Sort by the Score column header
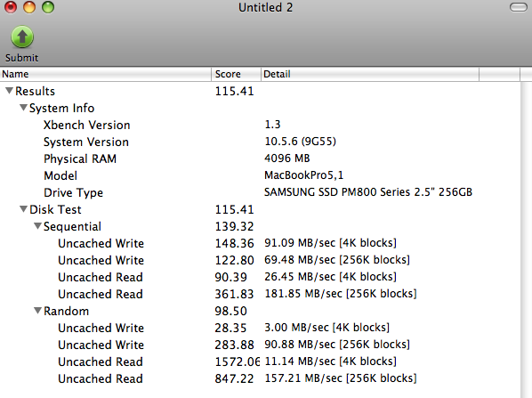 click(x=236, y=74)
